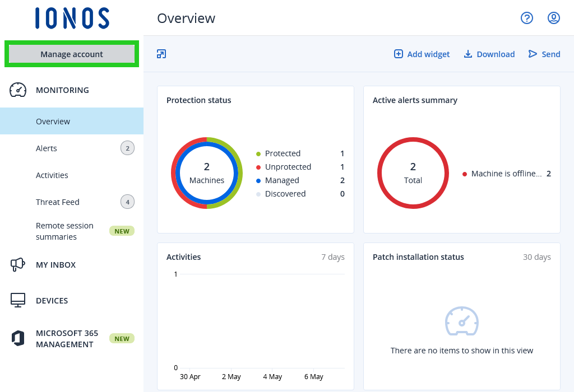Click the Alerts badge showing 2

127,148
